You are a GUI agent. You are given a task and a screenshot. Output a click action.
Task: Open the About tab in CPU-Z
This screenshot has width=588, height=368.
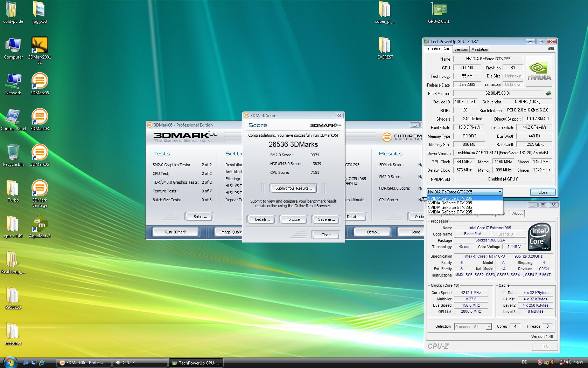coord(517,213)
